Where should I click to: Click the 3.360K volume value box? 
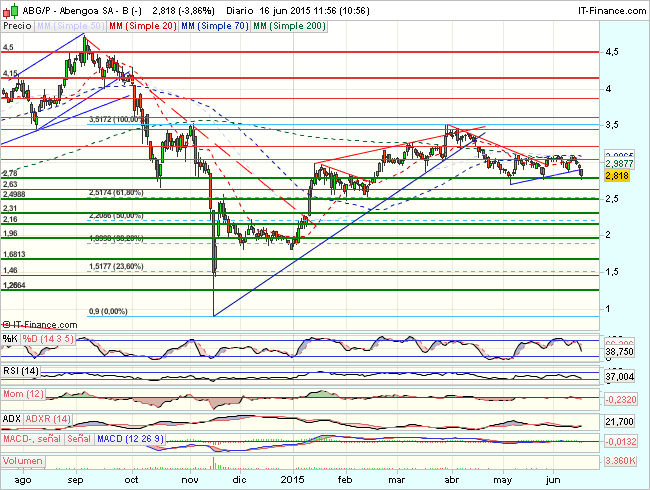coord(620,461)
